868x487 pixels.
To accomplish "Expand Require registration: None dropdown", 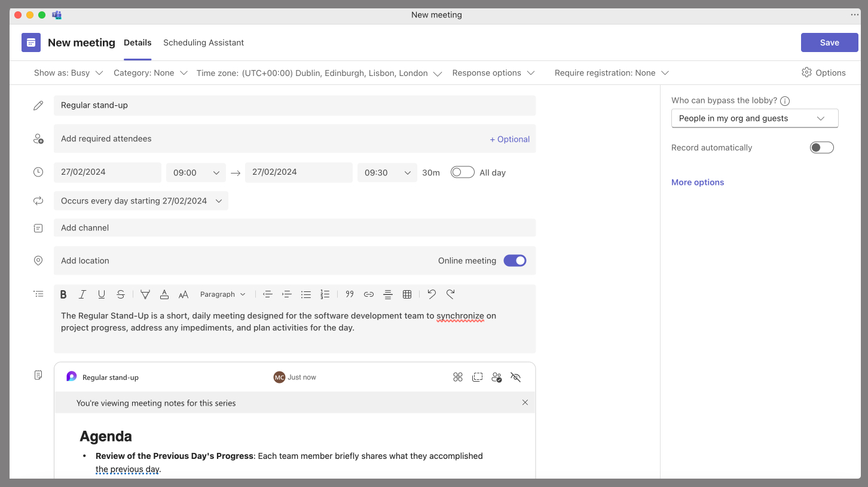I will click(612, 73).
